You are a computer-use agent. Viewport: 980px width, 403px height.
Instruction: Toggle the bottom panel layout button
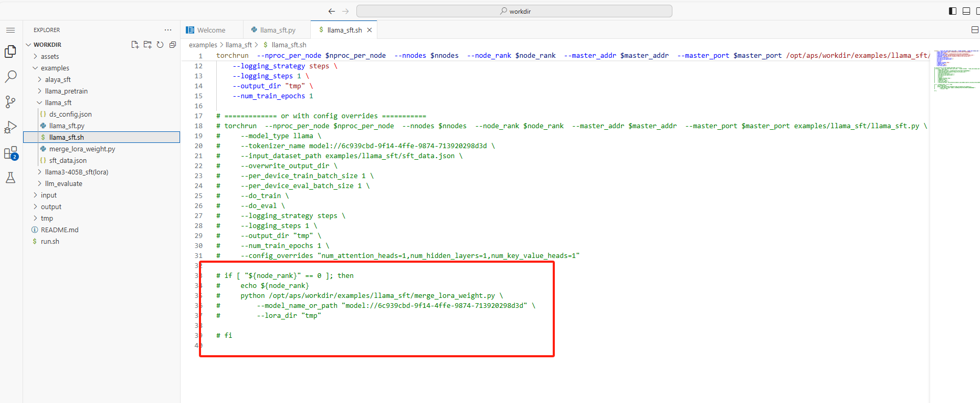[x=966, y=11]
